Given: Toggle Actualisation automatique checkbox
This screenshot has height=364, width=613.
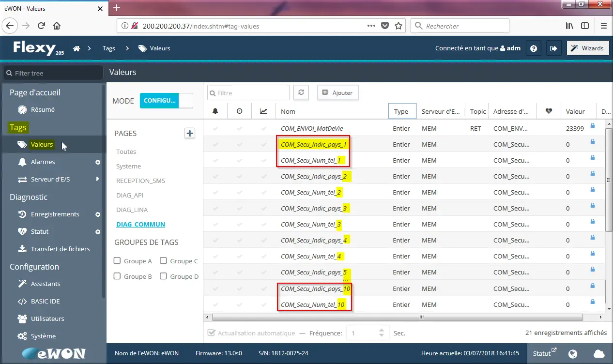Looking at the screenshot, I should pyautogui.click(x=211, y=333).
